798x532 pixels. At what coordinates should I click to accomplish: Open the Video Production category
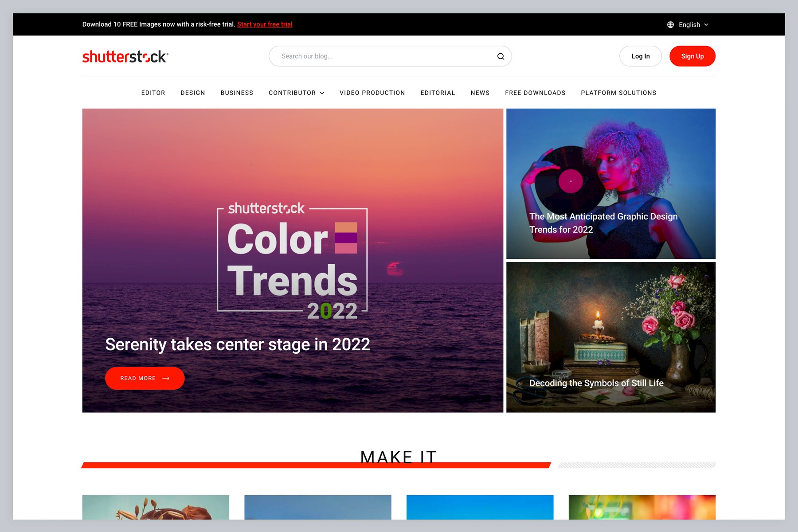tap(372, 93)
